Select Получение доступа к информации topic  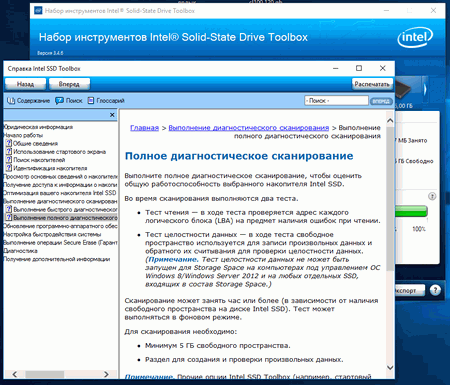click(x=60, y=185)
